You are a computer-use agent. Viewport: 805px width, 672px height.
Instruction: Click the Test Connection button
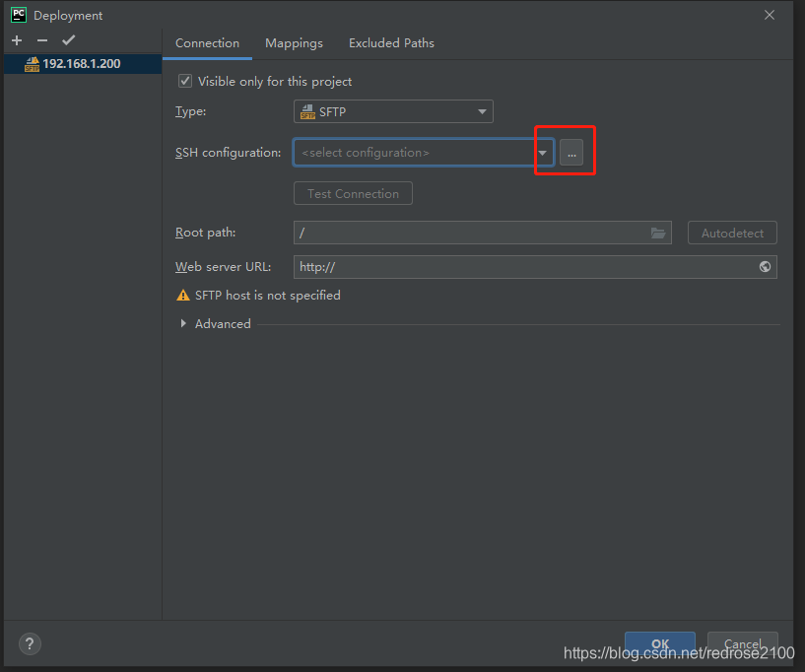point(353,193)
